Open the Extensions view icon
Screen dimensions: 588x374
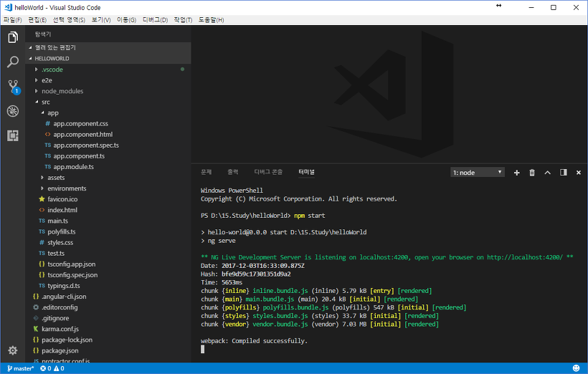tap(13, 135)
